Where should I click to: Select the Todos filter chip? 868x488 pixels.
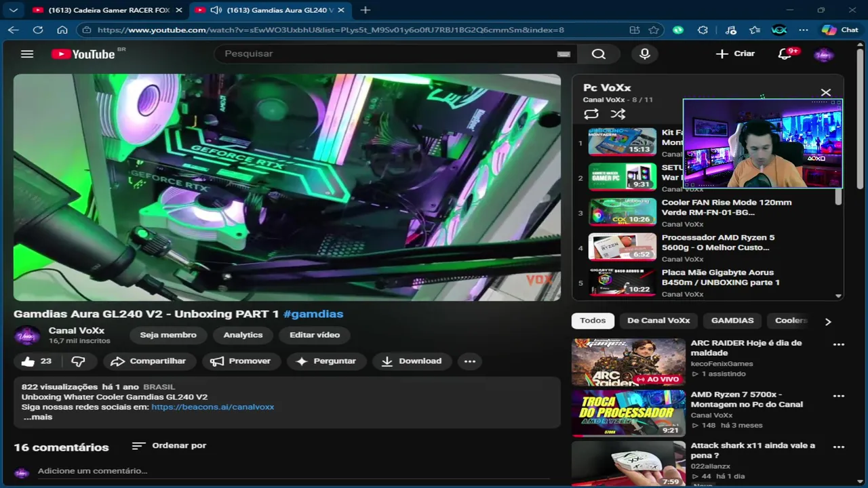point(593,321)
